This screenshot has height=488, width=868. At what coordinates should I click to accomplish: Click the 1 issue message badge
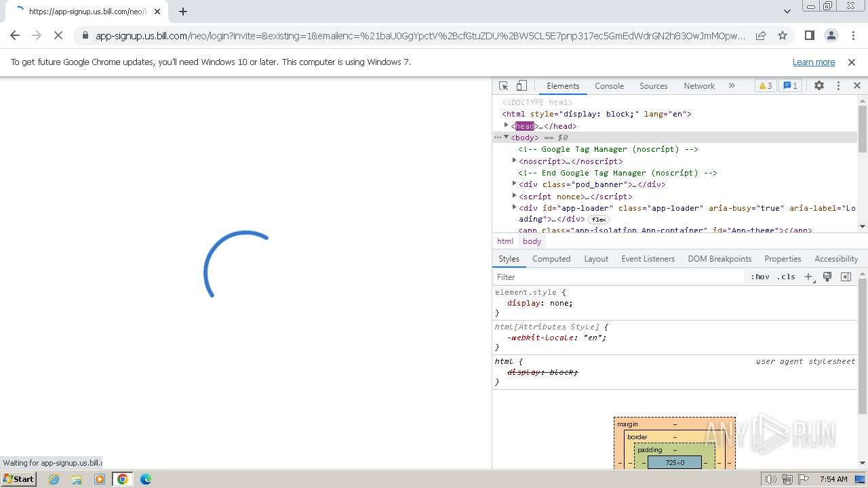pyautogui.click(x=790, y=86)
